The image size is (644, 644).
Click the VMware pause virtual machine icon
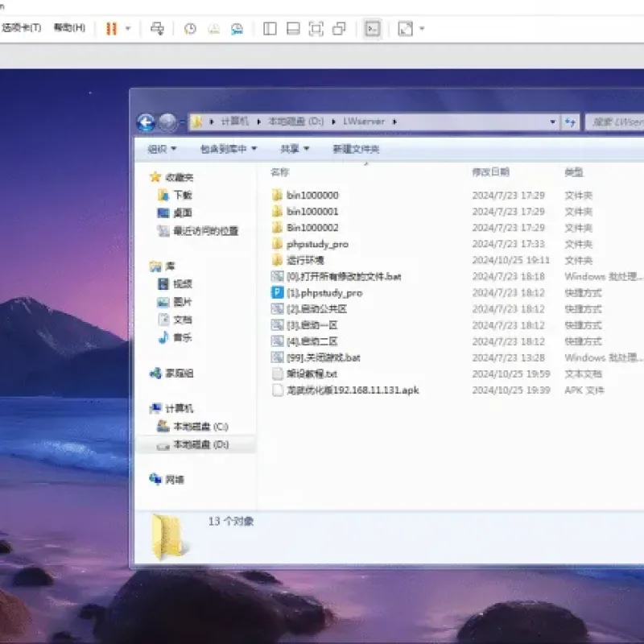[111, 29]
